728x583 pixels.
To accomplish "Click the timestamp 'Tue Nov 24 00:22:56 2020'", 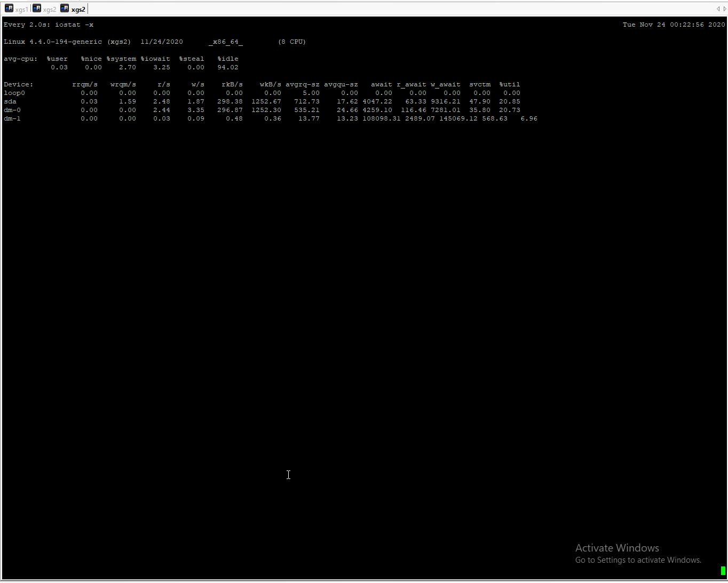I will point(674,25).
